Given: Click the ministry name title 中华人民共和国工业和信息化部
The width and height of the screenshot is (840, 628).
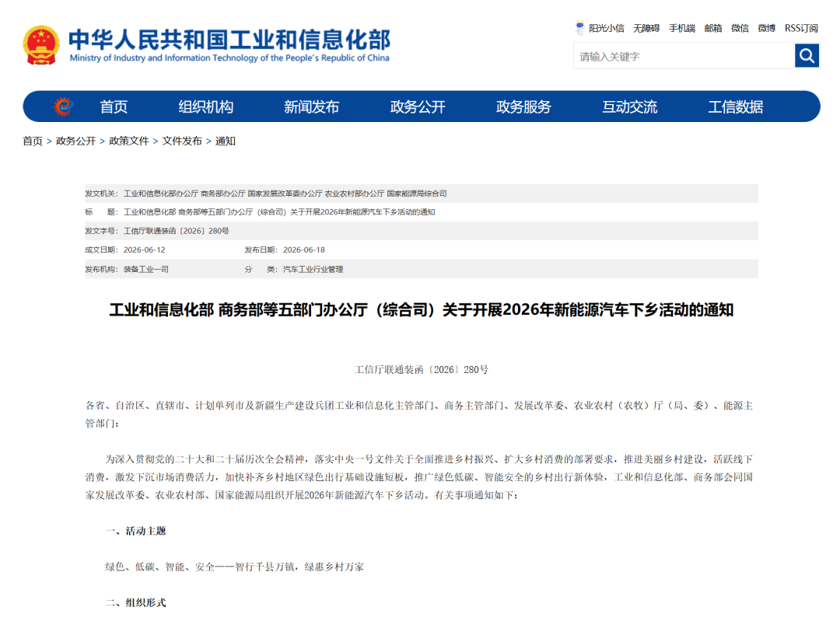Looking at the screenshot, I should [x=229, y=39].
